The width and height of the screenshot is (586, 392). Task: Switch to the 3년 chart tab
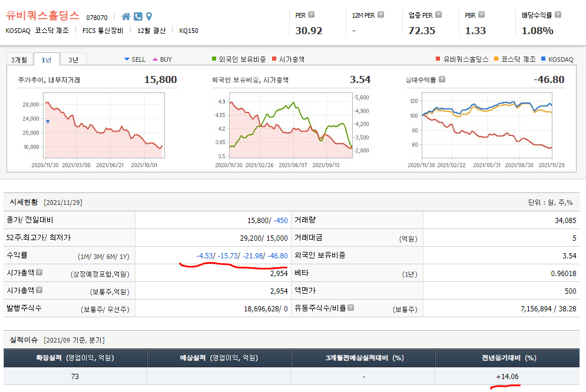pos(74,59)
